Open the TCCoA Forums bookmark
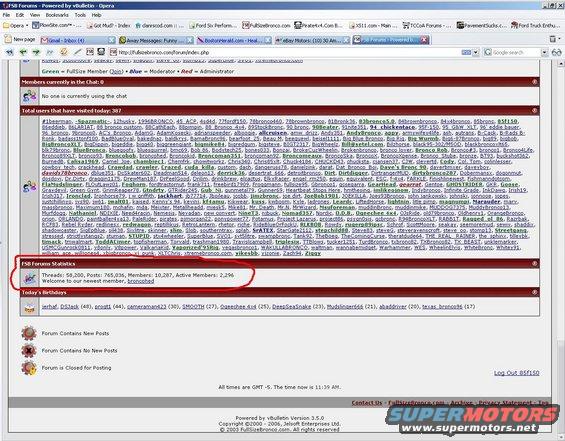Screen dimensions: 565x441 [x=427, y=26]
